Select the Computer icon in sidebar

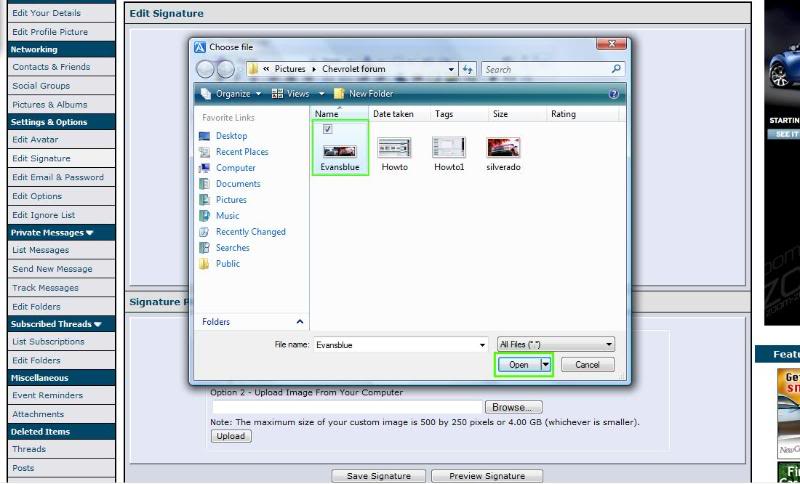(205, 168)
